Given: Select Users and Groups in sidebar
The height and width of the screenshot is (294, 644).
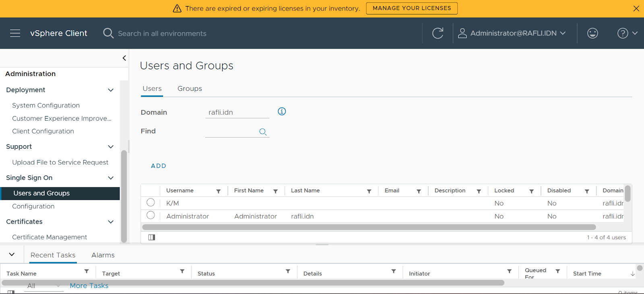Looking at the screenshot, I should click(x=60, y=193).
